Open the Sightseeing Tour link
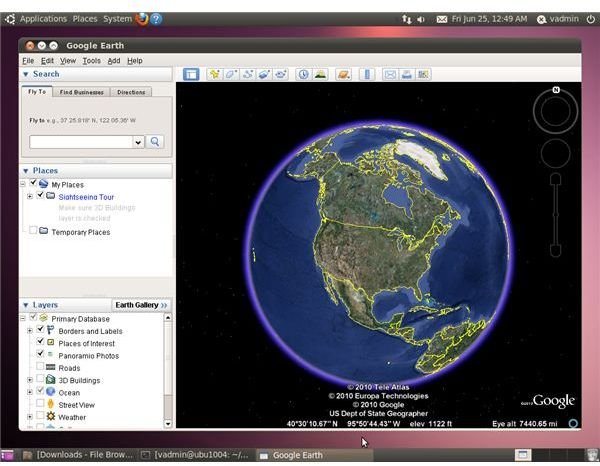The width and height of the screenshot is (600, 466). [86, 197]
